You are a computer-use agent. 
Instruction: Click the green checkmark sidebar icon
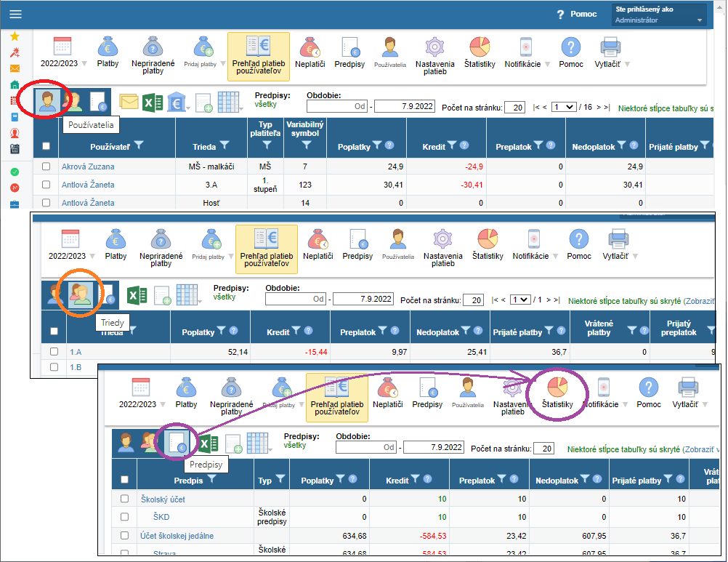(15, 172)
